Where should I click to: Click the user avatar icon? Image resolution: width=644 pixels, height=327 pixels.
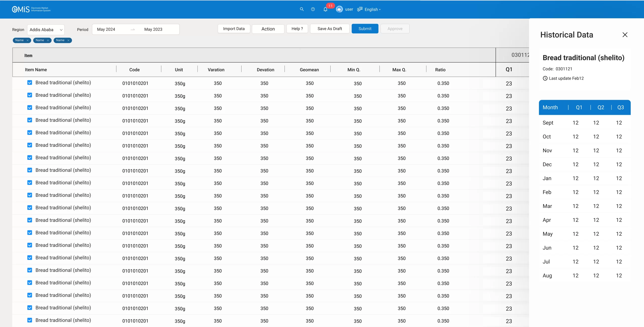pyautogui.click(x=339, y=9)
